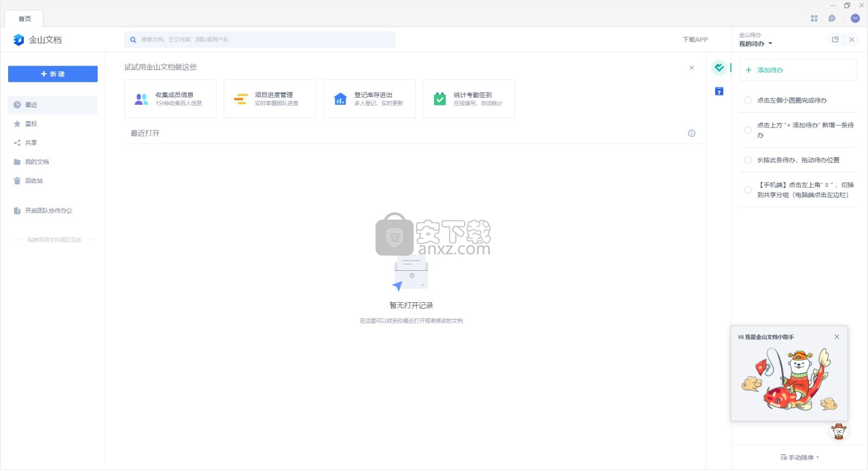Screen dimensions: 868x470
Task: Close the 金山待办 side panel
Action: 852,40
